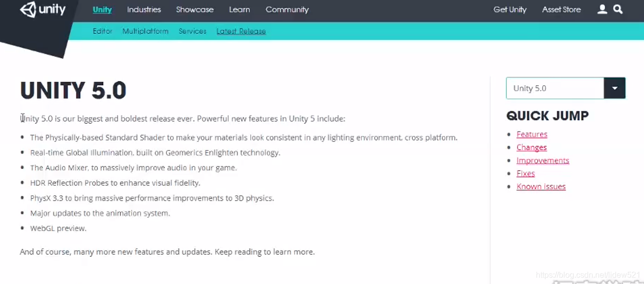Viewport: 644px width, 284px height.
Task: Open the user account icon
Action: [602, 9]
